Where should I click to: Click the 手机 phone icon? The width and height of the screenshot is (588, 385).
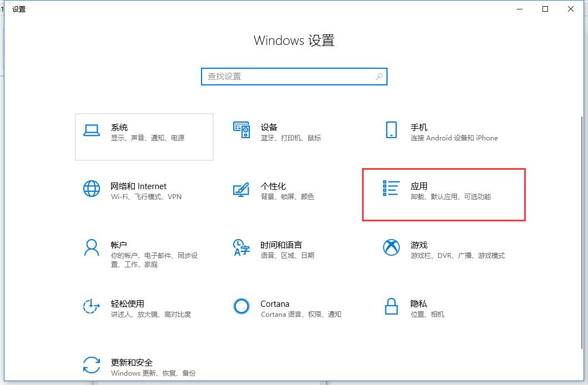point(391,130)
